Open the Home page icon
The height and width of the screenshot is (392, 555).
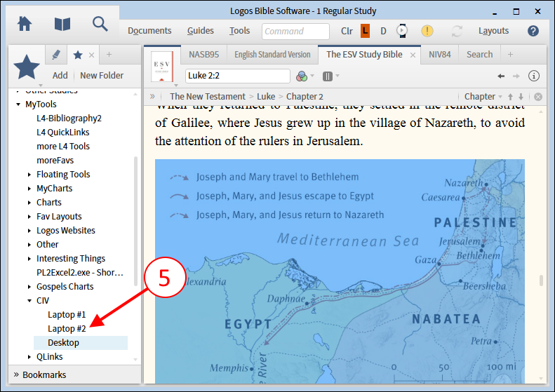[x=25, y=25]
